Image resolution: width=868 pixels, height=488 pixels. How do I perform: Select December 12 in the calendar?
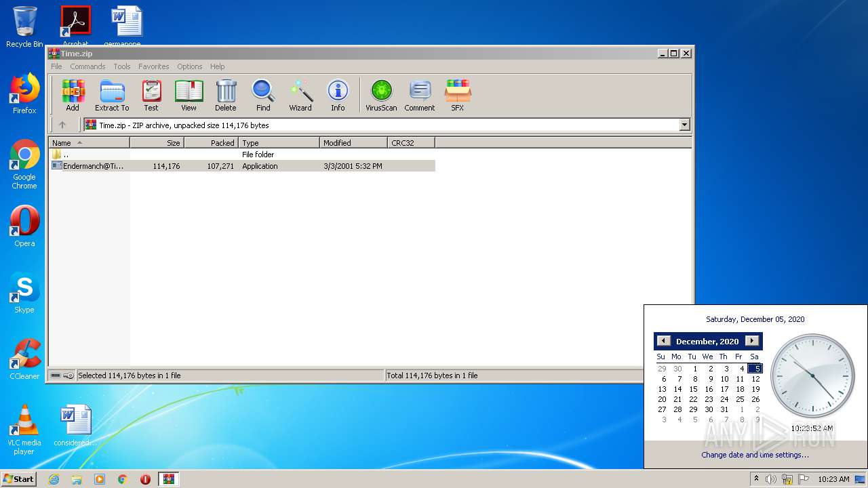[755, 379]
